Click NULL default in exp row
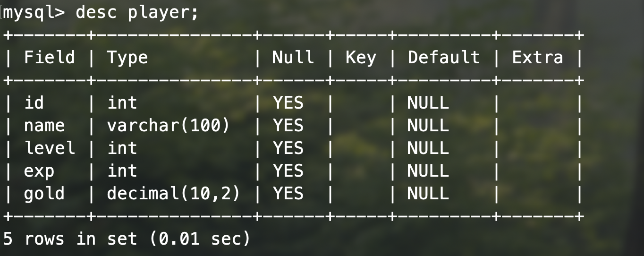Viewport: 644px width, 256px height. (x=428, y=171)
